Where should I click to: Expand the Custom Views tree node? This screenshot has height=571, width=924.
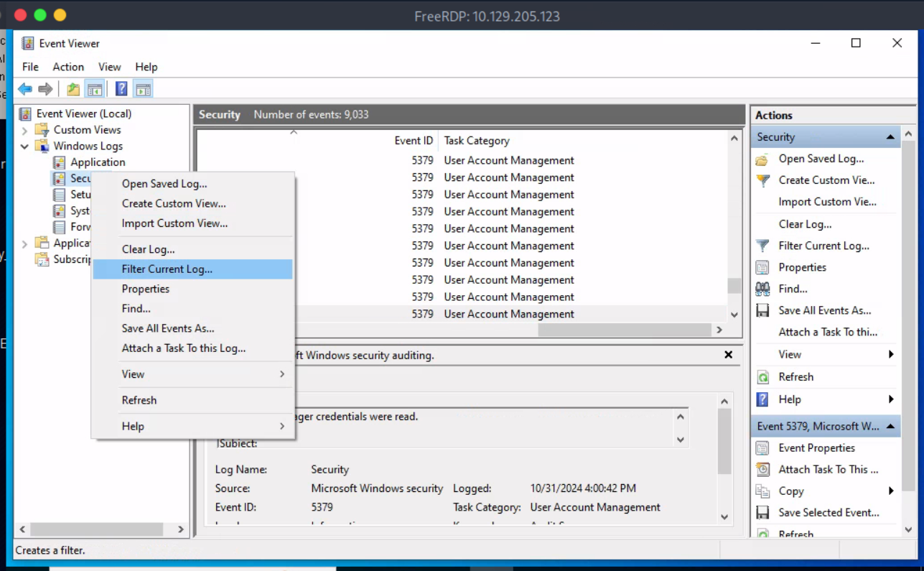coord(24,130)
